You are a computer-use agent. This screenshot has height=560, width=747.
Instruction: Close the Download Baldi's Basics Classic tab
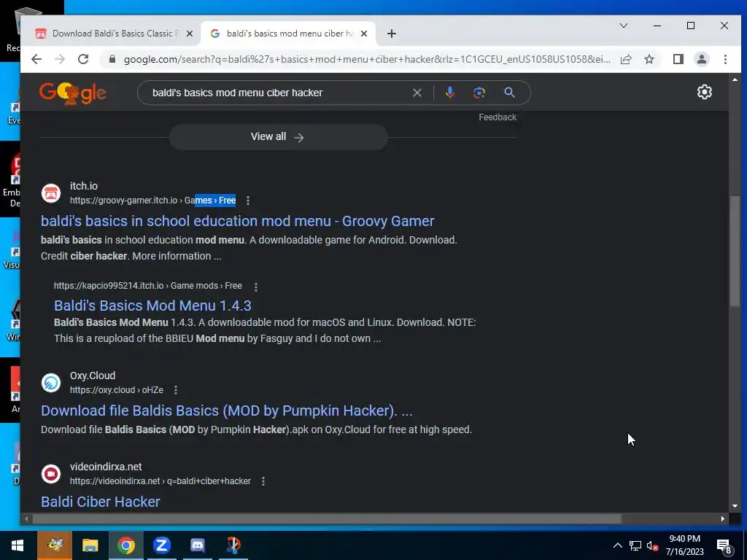190,34
